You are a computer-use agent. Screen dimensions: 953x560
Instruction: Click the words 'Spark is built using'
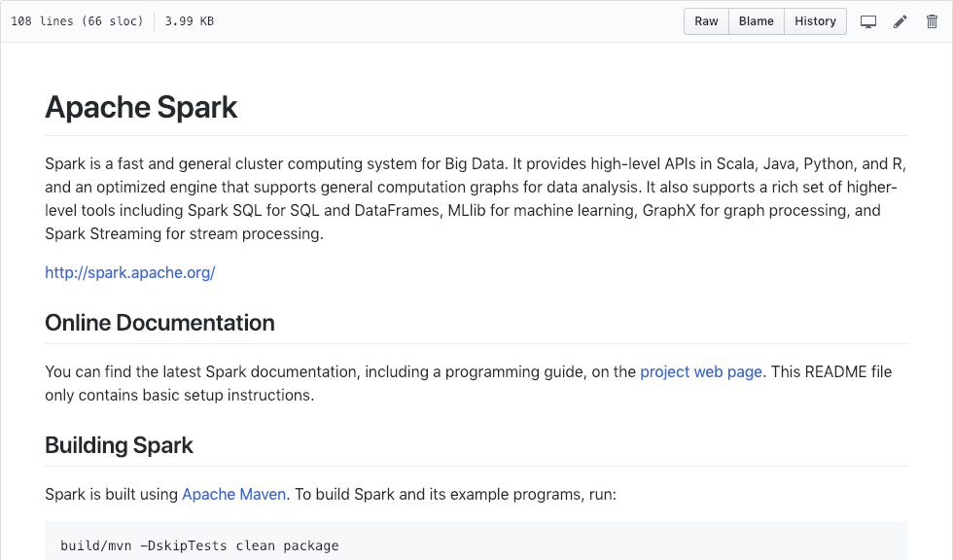tap(111, 495)
